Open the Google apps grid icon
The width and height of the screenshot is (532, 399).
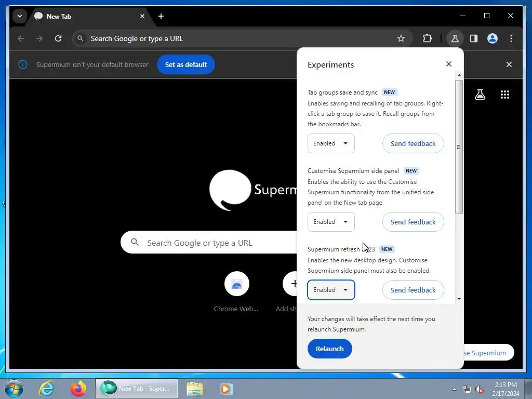pos(504,95)
